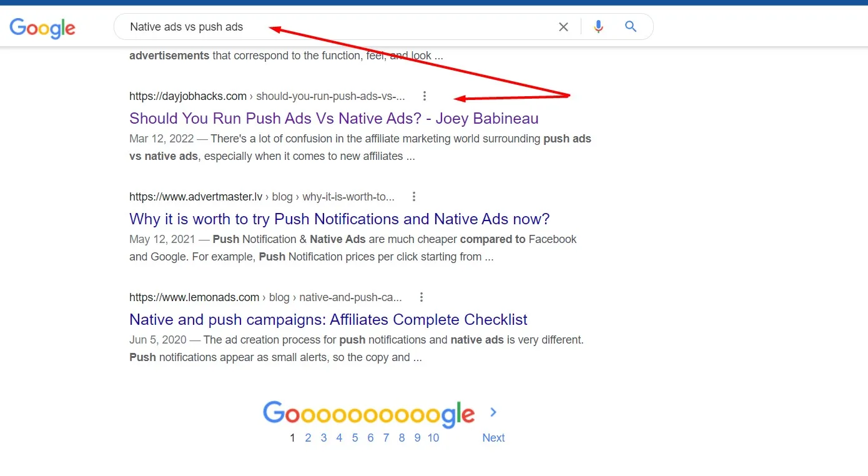The height and width of the screenshot is (476, 868).
Task: Click the Next pagination link
Action: [x=493, y=438]
